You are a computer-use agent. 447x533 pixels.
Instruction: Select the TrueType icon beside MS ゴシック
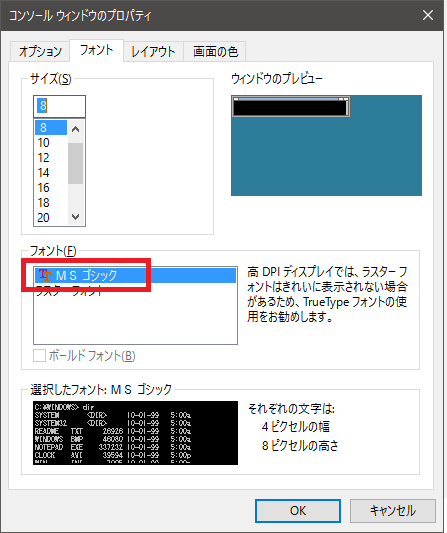45,275
